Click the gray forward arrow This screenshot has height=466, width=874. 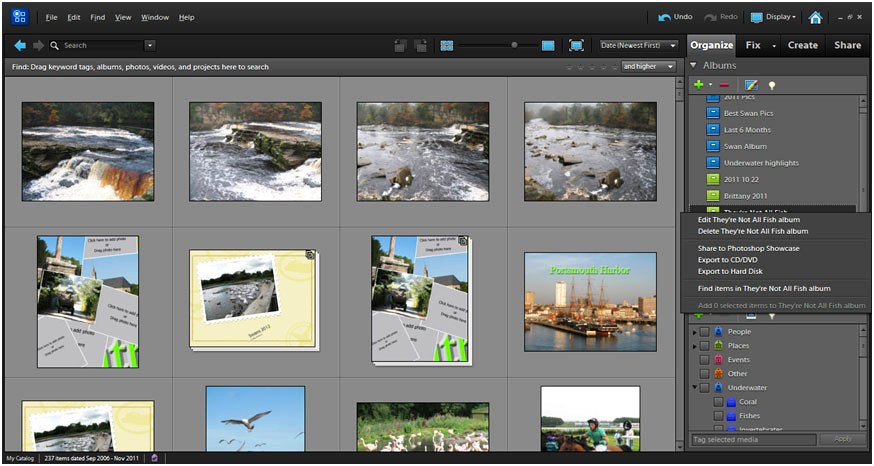(x=38, y=46)
